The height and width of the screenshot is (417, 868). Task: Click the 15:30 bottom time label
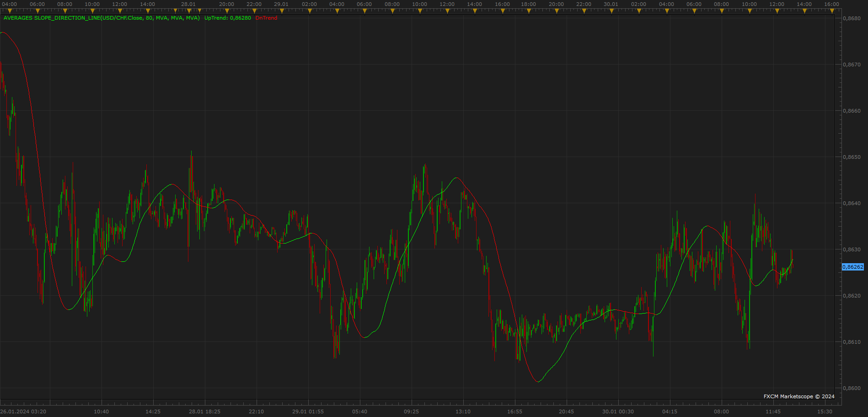pos(825,412)
